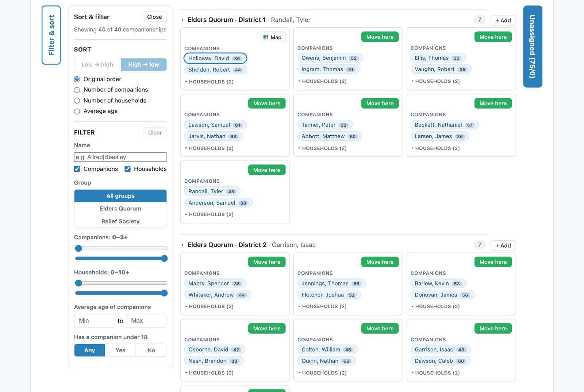
Task: Select the Quinn, Nathan companion chip
Action: pos(326,361)
